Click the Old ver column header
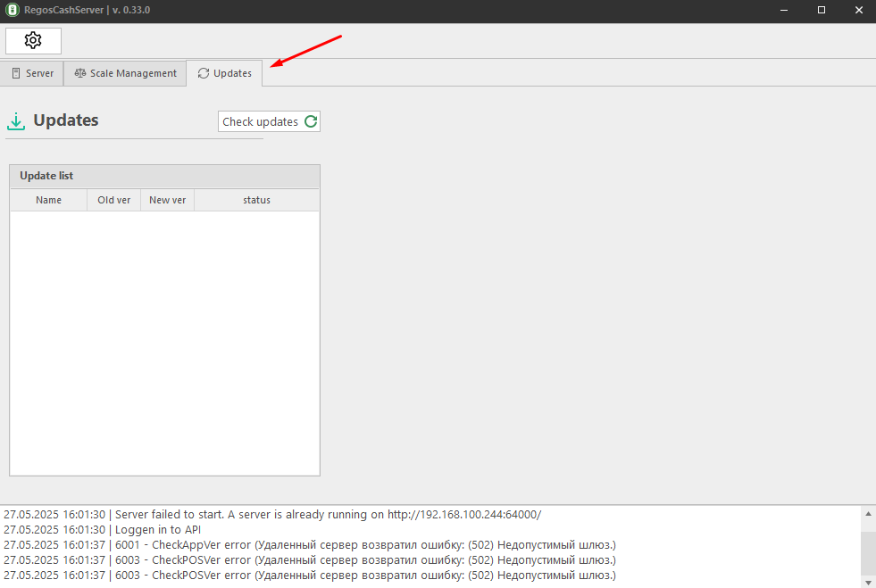The image size is (876, 588). 113,200
